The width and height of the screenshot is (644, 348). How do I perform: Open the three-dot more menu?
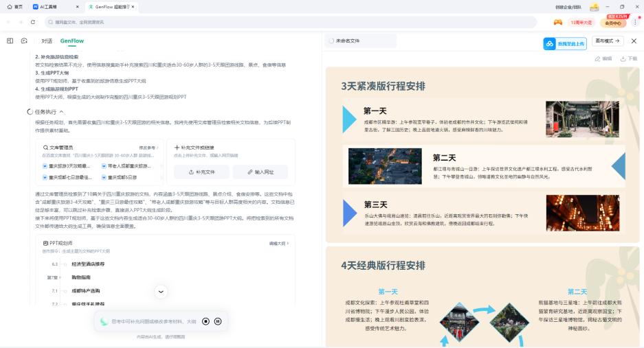(x=635, y=23)
